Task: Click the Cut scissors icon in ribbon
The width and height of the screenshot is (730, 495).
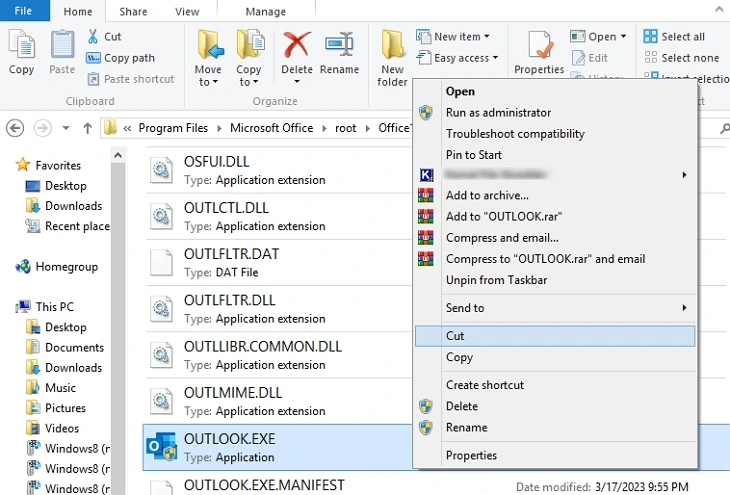Action: 93,36
